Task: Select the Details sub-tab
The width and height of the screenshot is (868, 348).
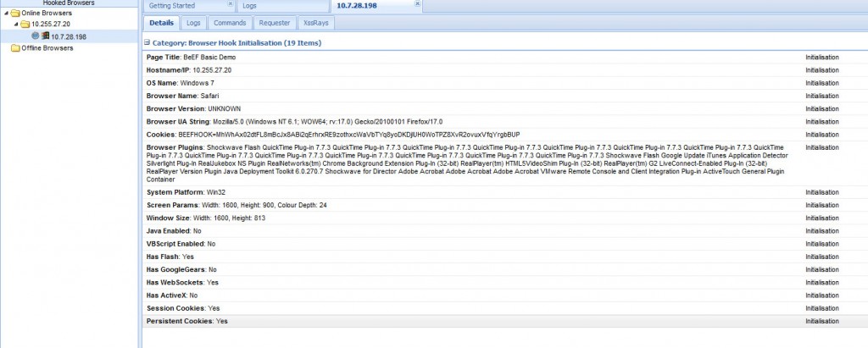Action: (x=160, y=23)
